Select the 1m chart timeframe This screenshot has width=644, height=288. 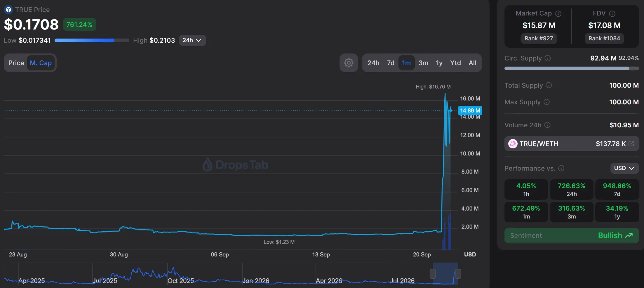click(406, 63)
